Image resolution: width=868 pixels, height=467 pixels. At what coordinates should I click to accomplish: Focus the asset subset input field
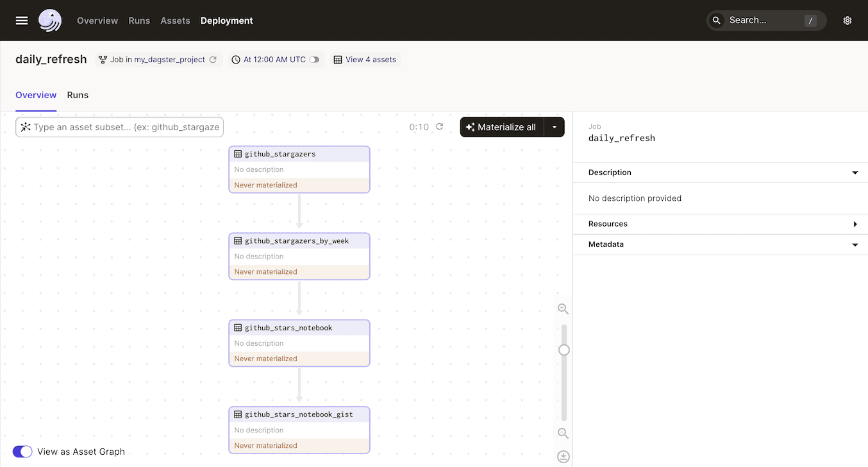point(120,127)
